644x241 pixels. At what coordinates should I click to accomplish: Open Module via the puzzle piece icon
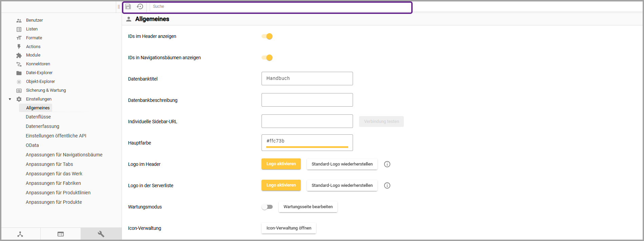click(19, 55)
